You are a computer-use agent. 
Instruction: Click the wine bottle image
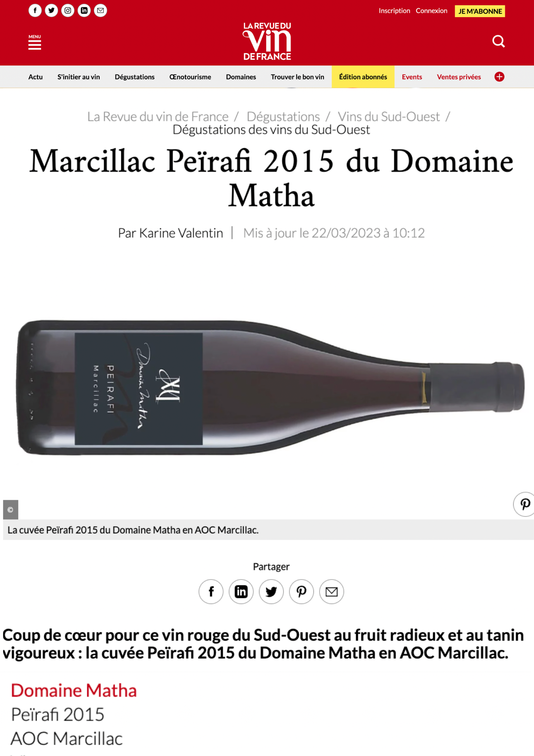coord(270,387)
